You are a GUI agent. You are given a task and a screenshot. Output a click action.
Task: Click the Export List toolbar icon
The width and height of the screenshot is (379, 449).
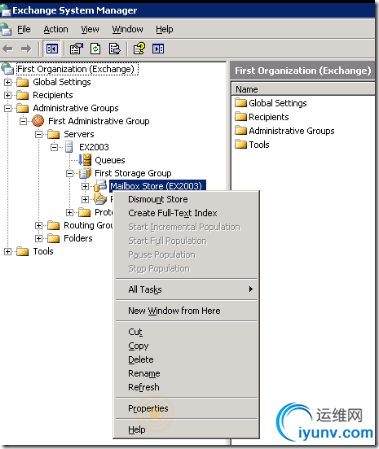click(x=115, y=49)
